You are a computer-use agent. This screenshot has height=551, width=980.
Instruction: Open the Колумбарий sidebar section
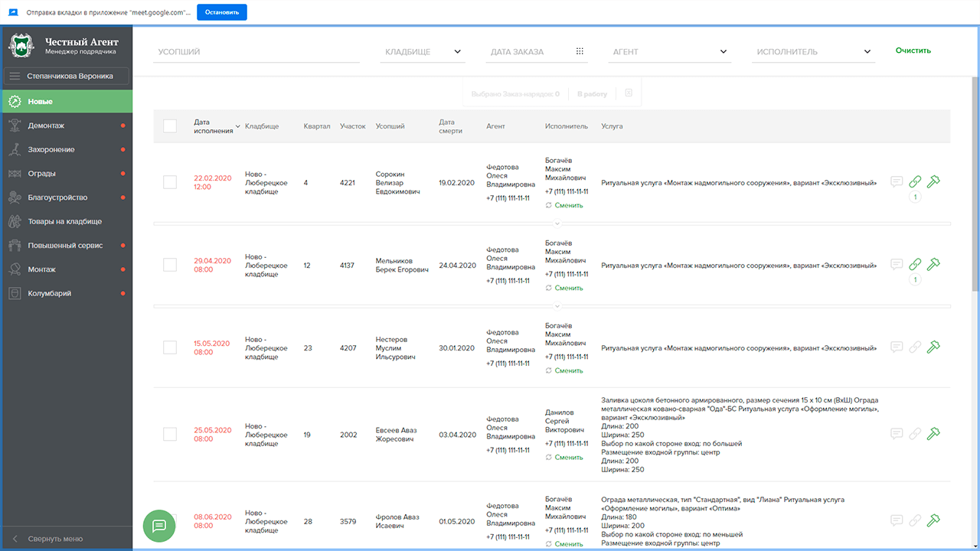[67, 293]
